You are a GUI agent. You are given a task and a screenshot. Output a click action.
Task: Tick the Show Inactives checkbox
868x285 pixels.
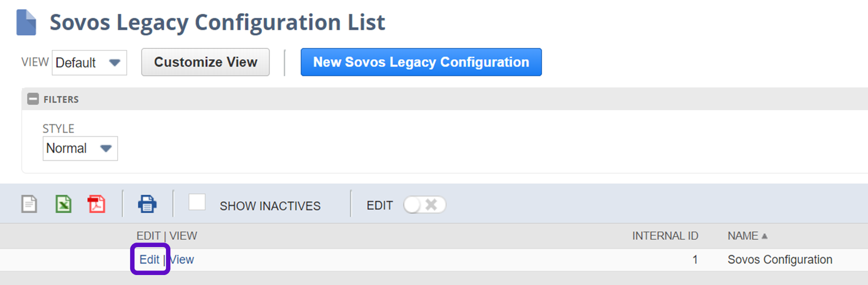tap(197, 203)
